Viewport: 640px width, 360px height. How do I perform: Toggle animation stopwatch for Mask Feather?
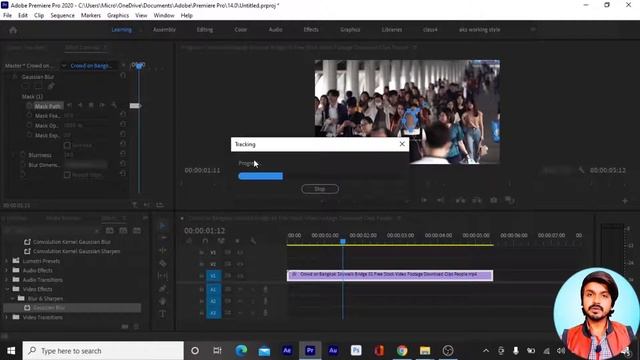(x=29, y=116)
